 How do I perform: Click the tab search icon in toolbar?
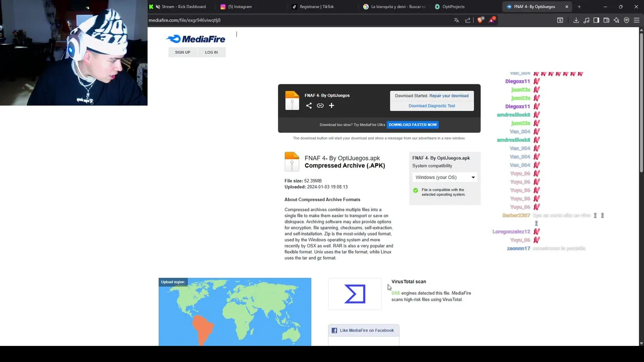tap(560, 20)
